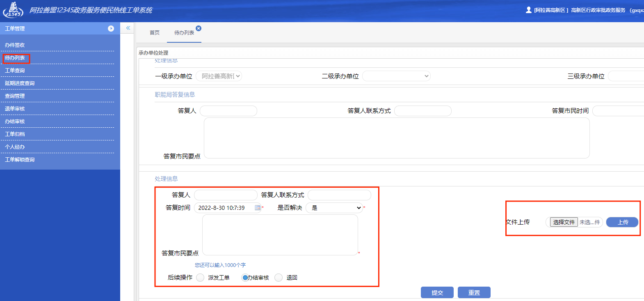Open 延期进度查询 in the sidebar
The height and width of the screenshot is (301, 644).
[20, 83]
